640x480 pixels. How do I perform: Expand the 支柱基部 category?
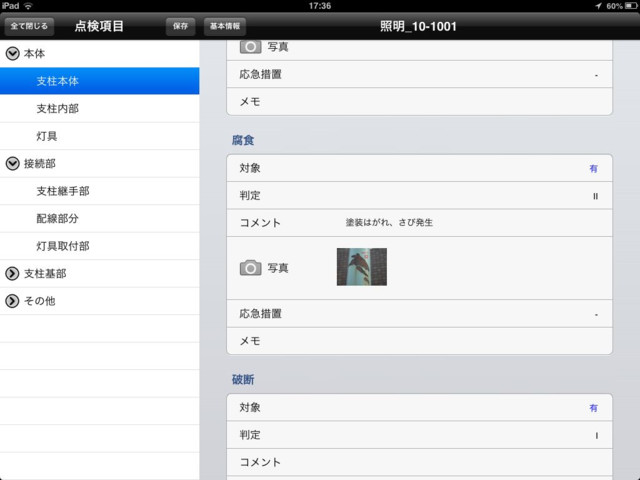pos(12,273)
